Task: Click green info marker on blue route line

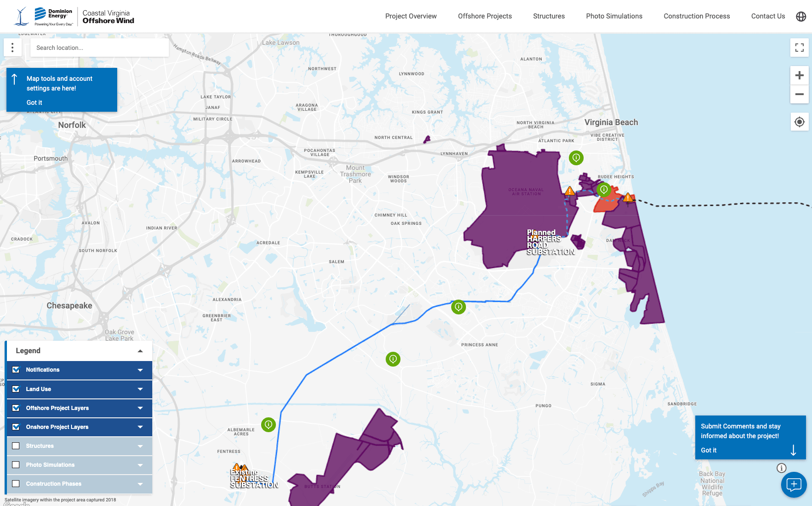Action: (x=459, y=307)
